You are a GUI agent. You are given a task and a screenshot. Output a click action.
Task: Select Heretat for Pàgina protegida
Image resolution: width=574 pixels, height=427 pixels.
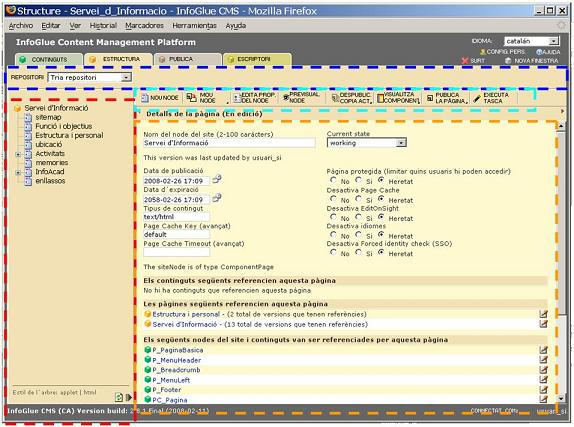click(x=381, y=180)
